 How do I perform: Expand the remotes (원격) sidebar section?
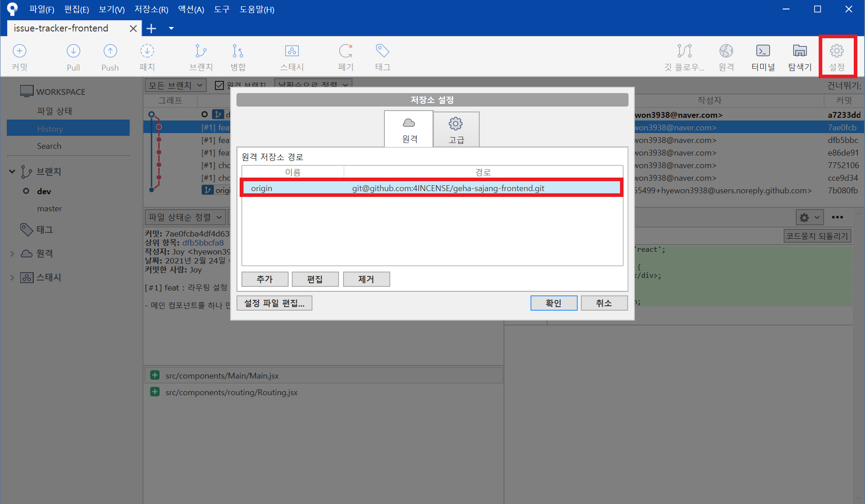point(12,254)
